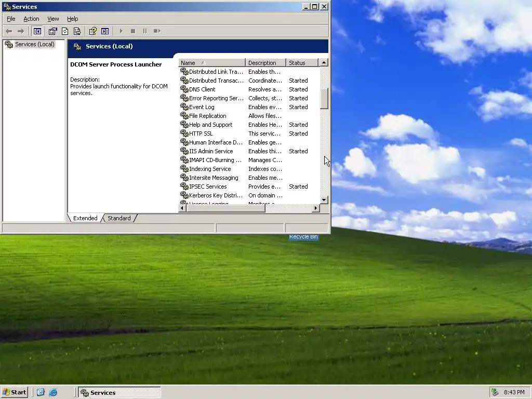Select Distributed Link Tra... service row
Screen dimensions: 532x399
pyautogui.click(x=249, y=72)
